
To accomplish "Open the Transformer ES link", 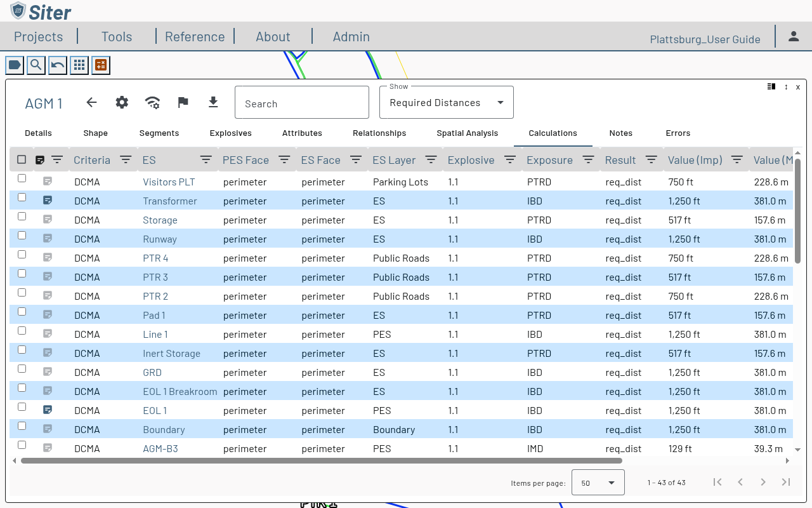I will (x=170, y=201).
